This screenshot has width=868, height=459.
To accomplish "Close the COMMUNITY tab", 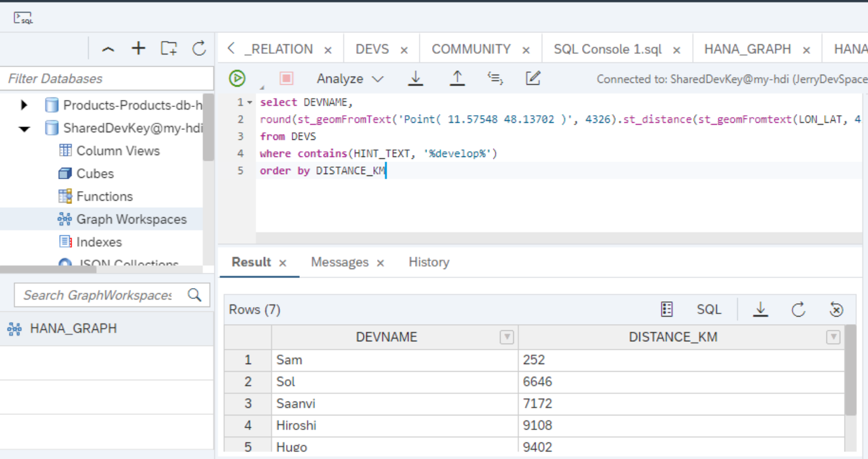I will point(526,50).
